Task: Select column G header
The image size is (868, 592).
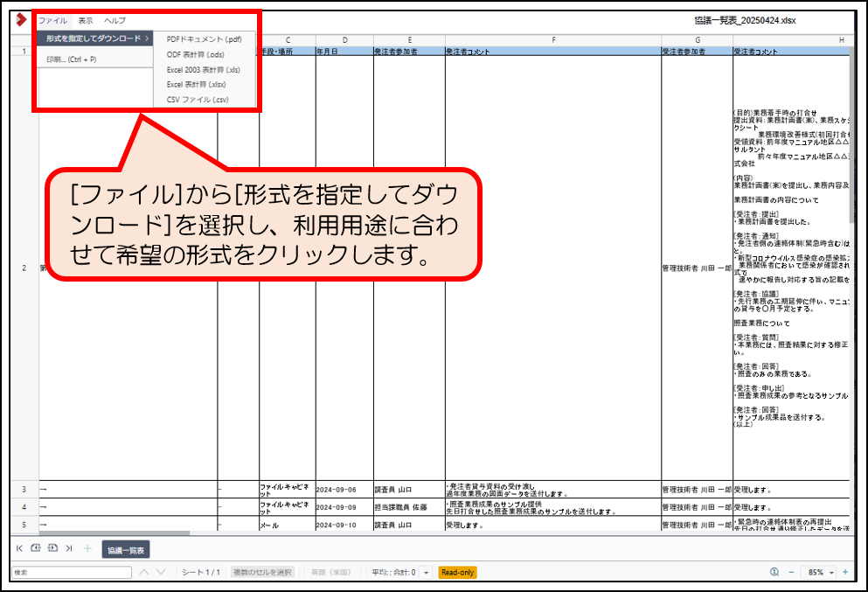Action: pos(698,40)
